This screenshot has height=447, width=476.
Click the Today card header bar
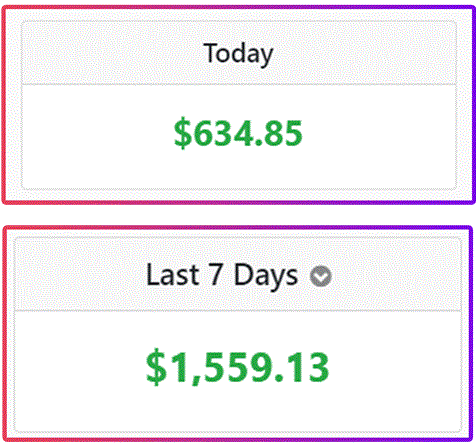click(x=239, y=53)
